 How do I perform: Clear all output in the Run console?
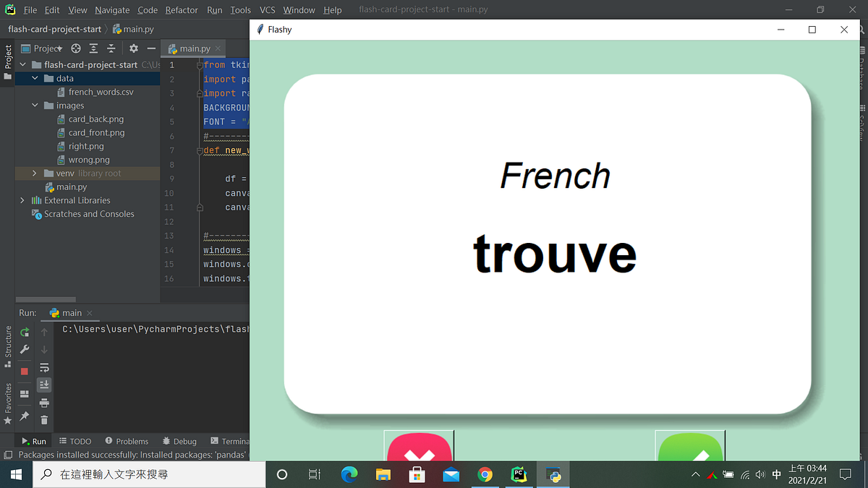click(44, 420)
